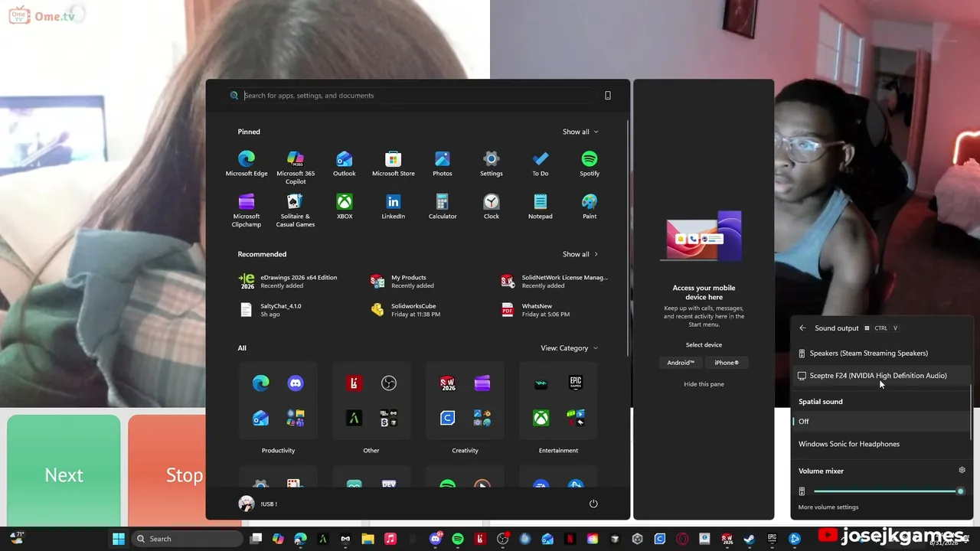Mute the volume mixer speaker icon
The image size is (980, 551).
(x=802, y=491)
